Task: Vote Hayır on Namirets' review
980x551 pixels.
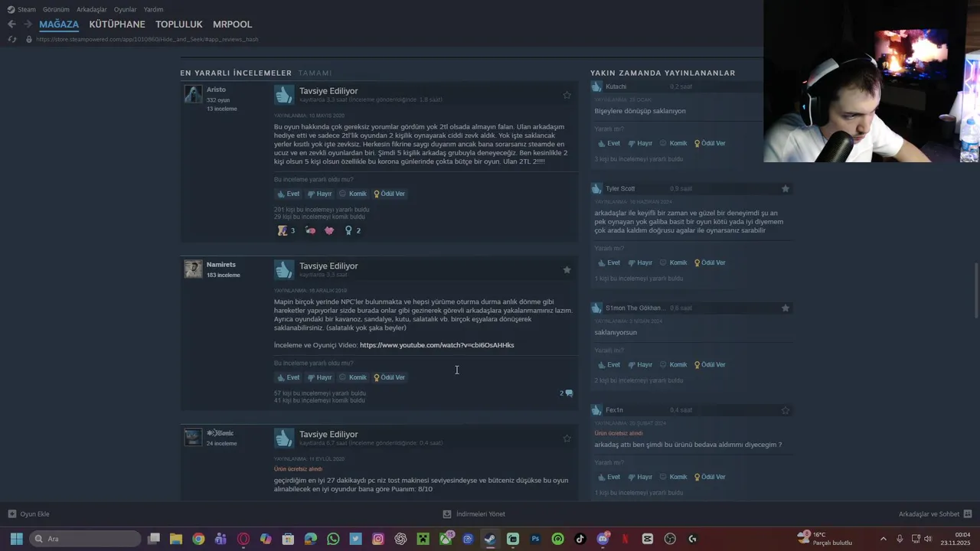Action: click(319, 377)
